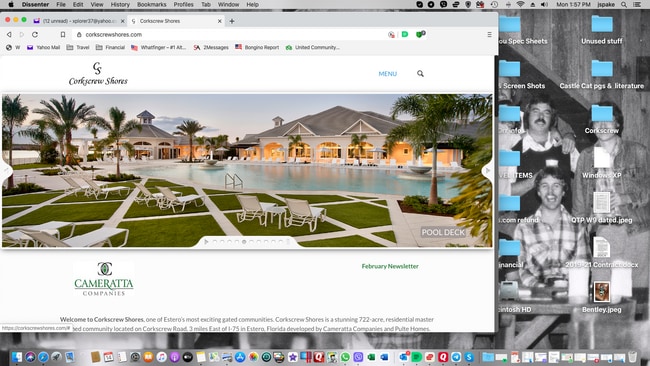This screenshot has height=366, width=650.
Task: Close the Yahoo mail tab
Action: click(x=122, y=21)
